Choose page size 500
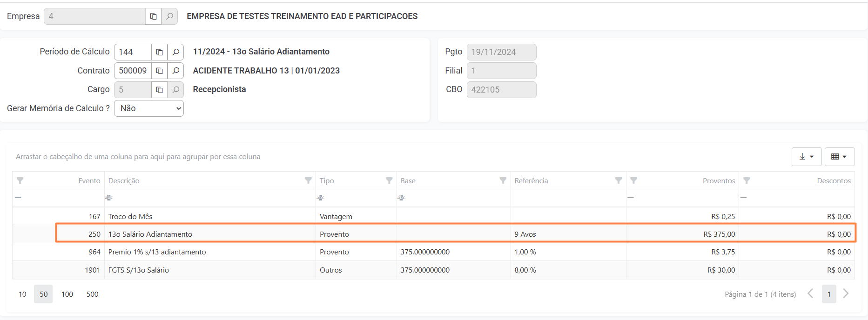 pyautogui.click(x=92, y=294)
